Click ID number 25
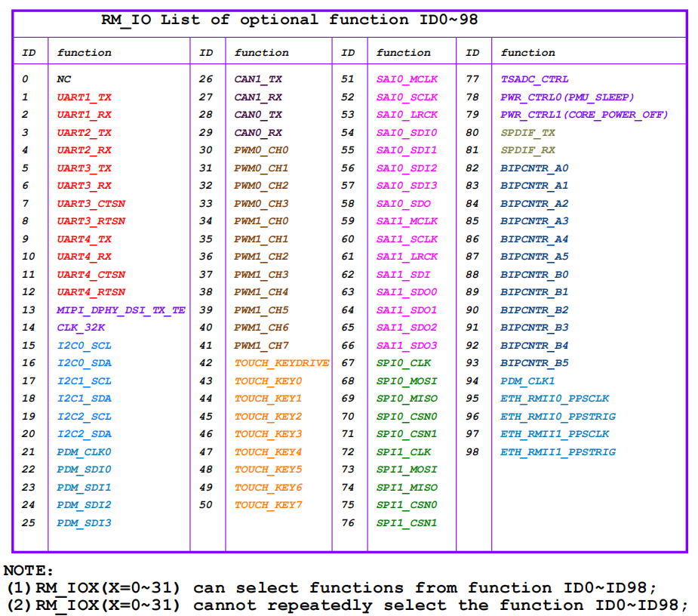The width and height of the screenshot is (698, 616). coord(29,523)
